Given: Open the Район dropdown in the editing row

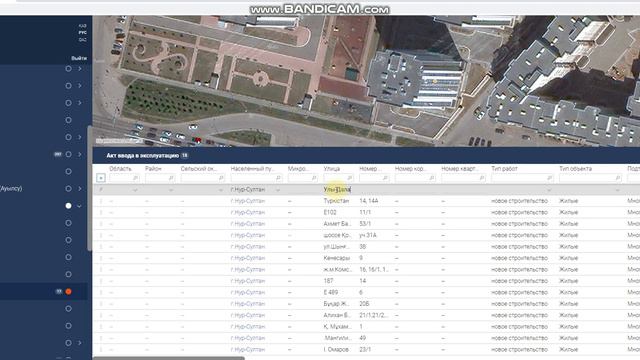Looking at the screenshot, I should pos(171,190).
